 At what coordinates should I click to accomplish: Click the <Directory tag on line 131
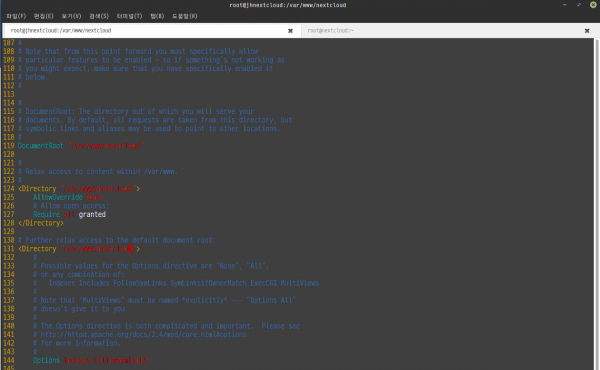coord(37,249)
